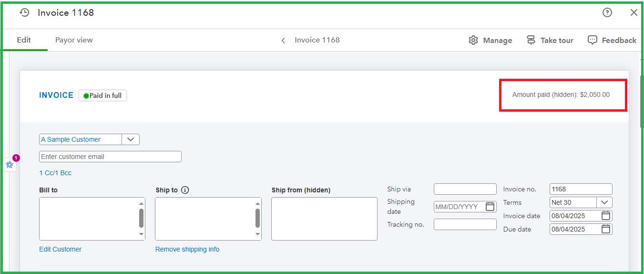644x274 pixels.
Task: Click the Enter customer email field
Action: point(110,157)
